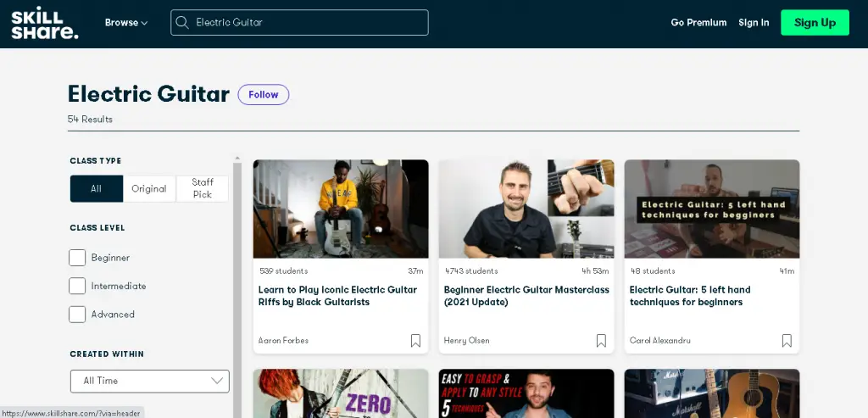Click the Skillshare logo

pyautogui.click(x=45, y=23)
